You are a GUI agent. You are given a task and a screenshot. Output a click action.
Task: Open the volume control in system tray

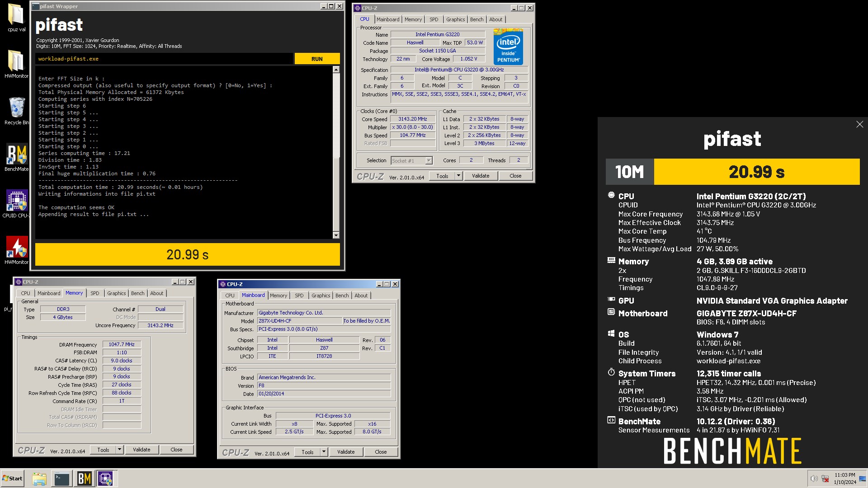click(814, 479)
